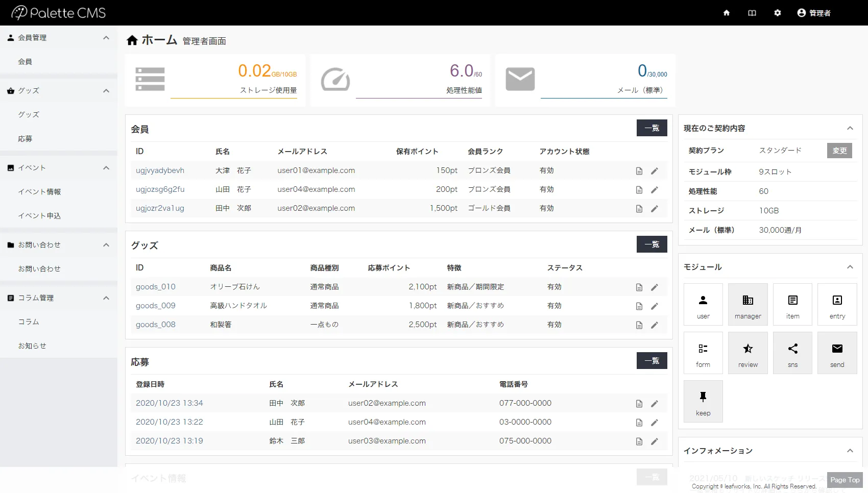The width and height of the screenshot is (868, 493).
Task: Select the send module icon
Action: click(x=837, y=353)
